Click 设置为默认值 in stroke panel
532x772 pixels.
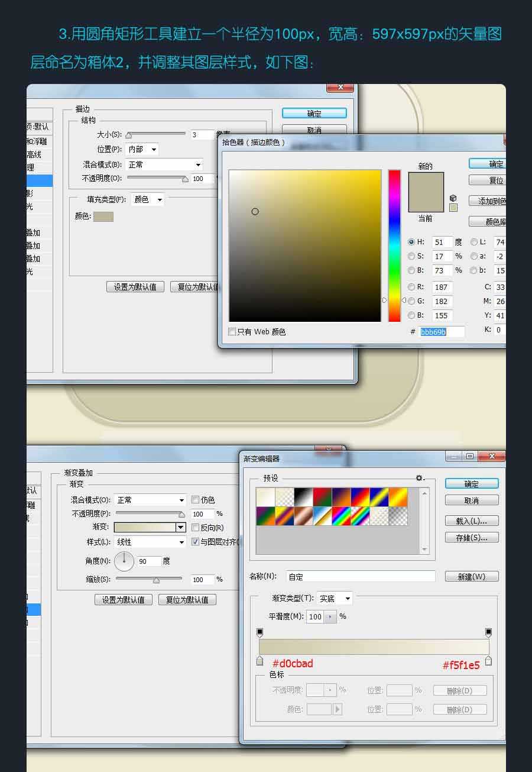coord(135,287)
